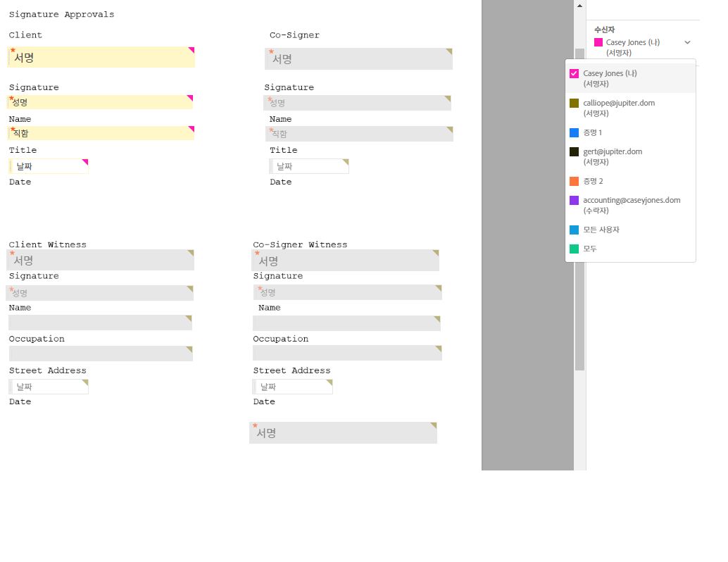Click the Co-Signer Witness 성명 name field
Viewport: 728px width, 562px height.
click(x=347, y=292)
